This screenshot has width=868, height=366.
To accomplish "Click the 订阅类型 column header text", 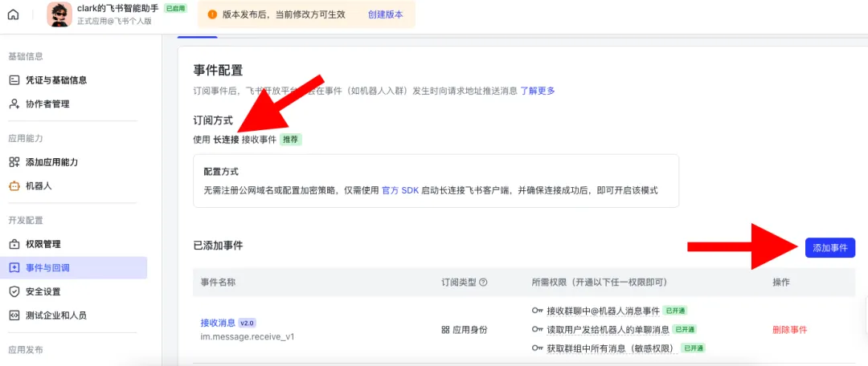I will [x=459, y=282].
